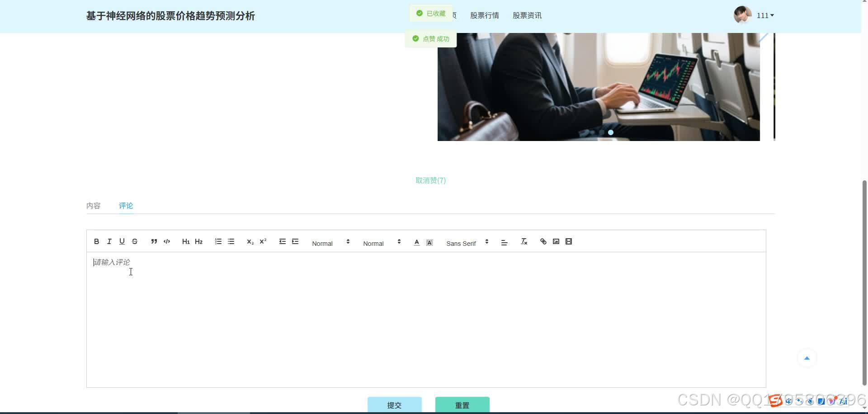Open the second Normal header dropdown
This screenshot has width=868, height=414.
tap(382, 243)
